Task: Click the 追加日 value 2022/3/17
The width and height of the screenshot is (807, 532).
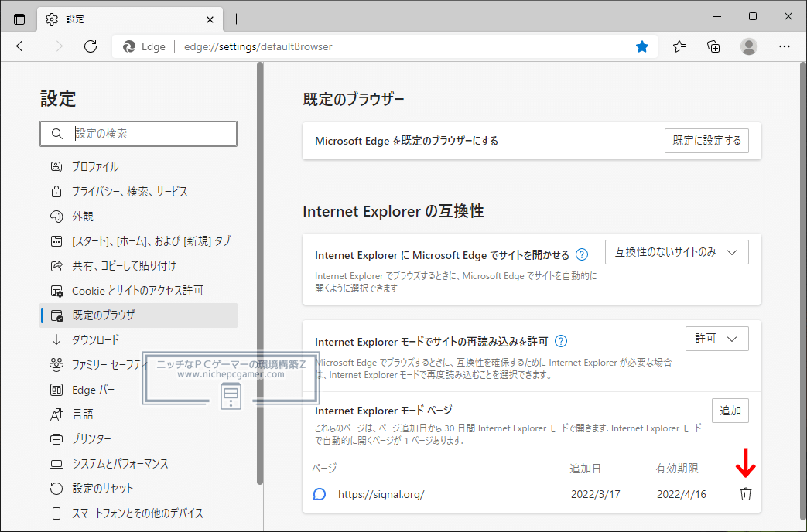Action: coord(596,494)
